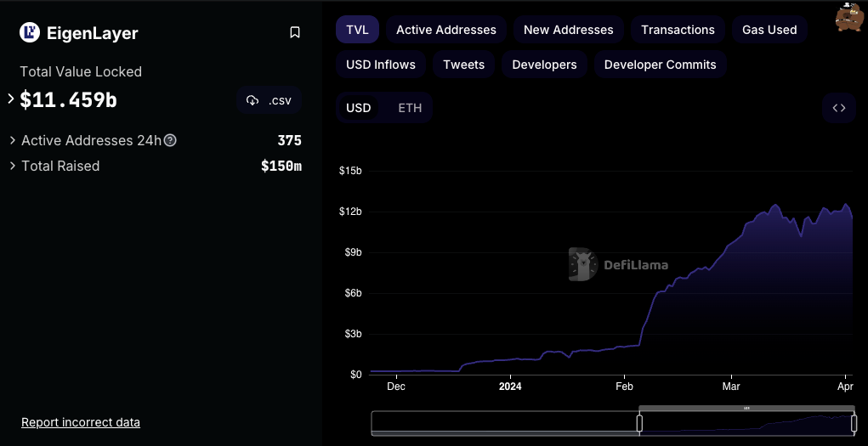
Task: Click the $12b y-axis label
Action: [350, 212]
